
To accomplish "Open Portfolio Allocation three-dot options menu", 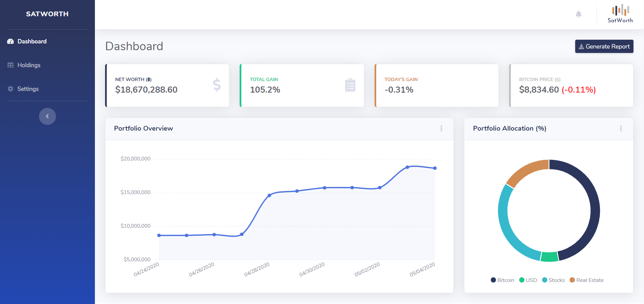I will (x=621, y=128).
